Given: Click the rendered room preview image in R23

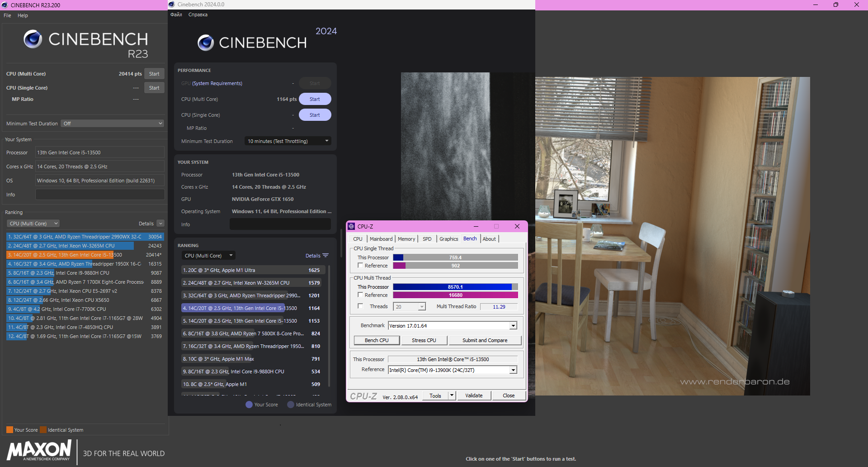Looking at the screenshot, I should (x=673, y=236).
